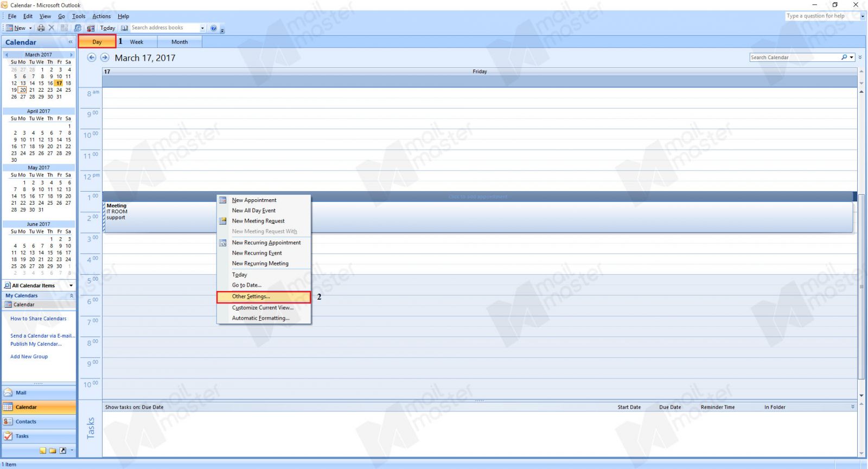Click the Shortcuts arrow icon
This screenshot has height=469, width=868.
(x=63, y=451)
